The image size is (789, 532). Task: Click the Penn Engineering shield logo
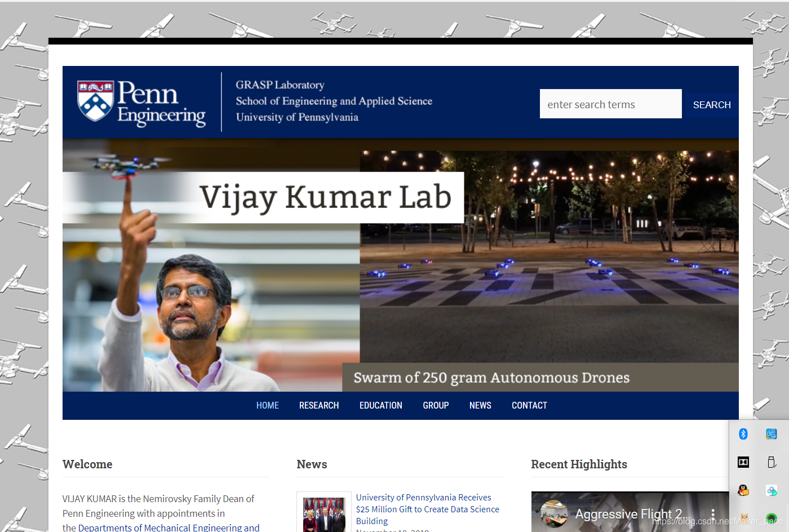tap(95, 101)
